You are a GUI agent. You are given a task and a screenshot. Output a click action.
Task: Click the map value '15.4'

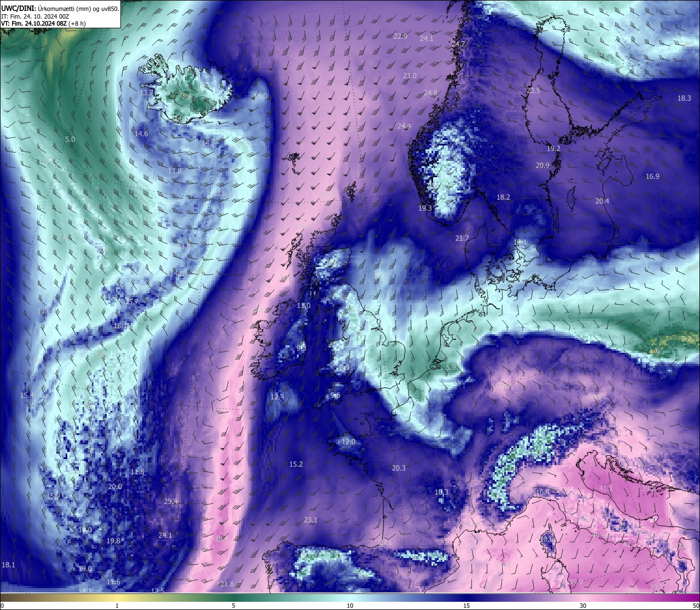point(27,395)
